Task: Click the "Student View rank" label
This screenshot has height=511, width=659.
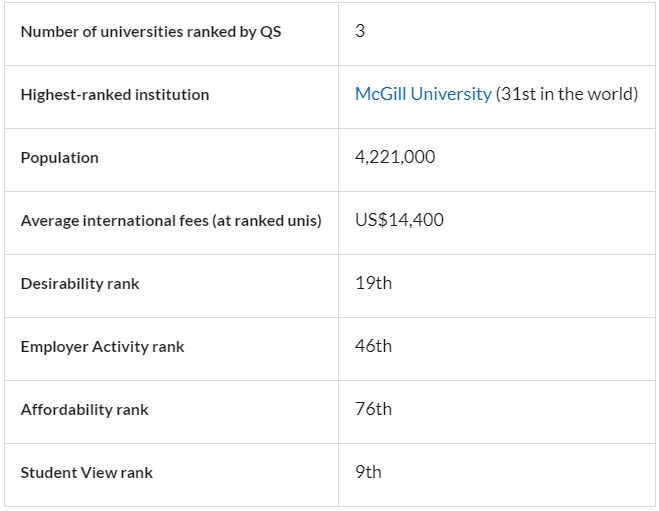Action: pyautogui.click(x=87, y=473)
